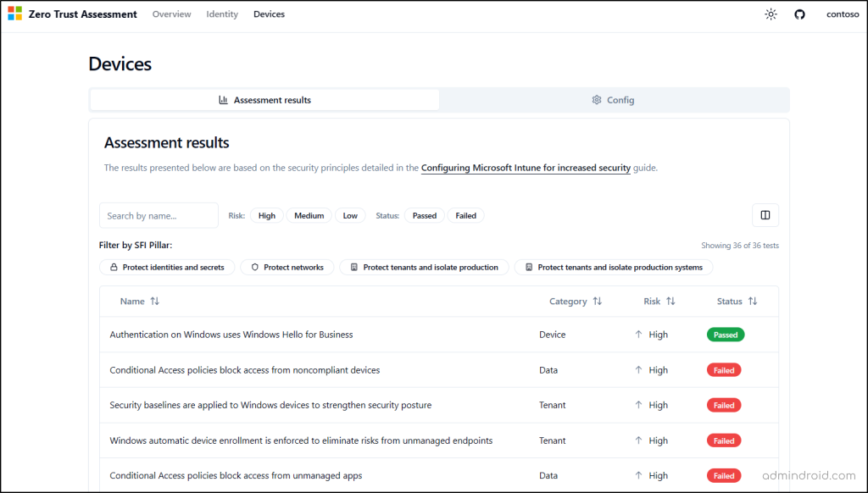Open the Windows Hello for Business test row
This screenshot has height=493, width=868.
pyautogui.click(x=231, y=335)
